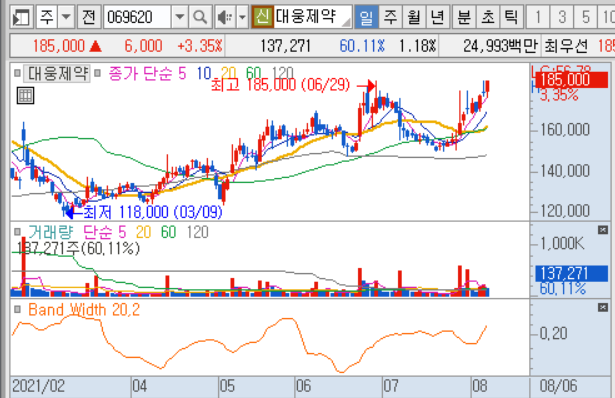Click the 대웅제약 stock name box
Image resolution: width=615 pixels, height=398 pixels.
pyautogui.click(x=313, y=17)
